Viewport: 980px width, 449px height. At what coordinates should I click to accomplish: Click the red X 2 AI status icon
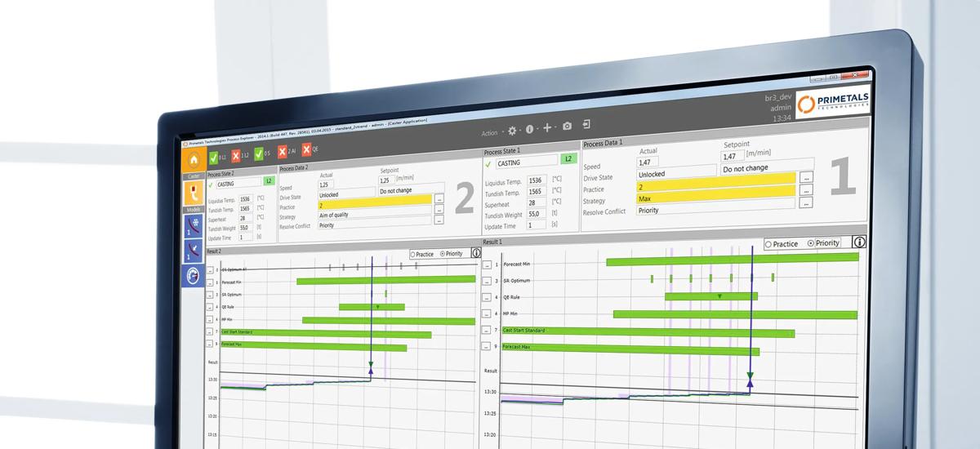coord(283,152)
